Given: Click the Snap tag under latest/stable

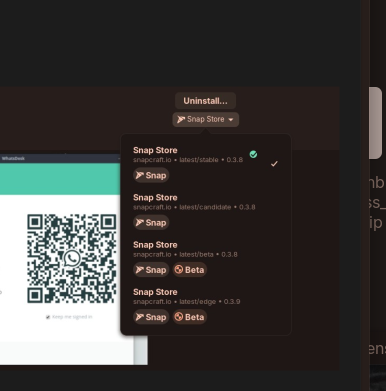Looking at the screenshot, I should 151,175.
